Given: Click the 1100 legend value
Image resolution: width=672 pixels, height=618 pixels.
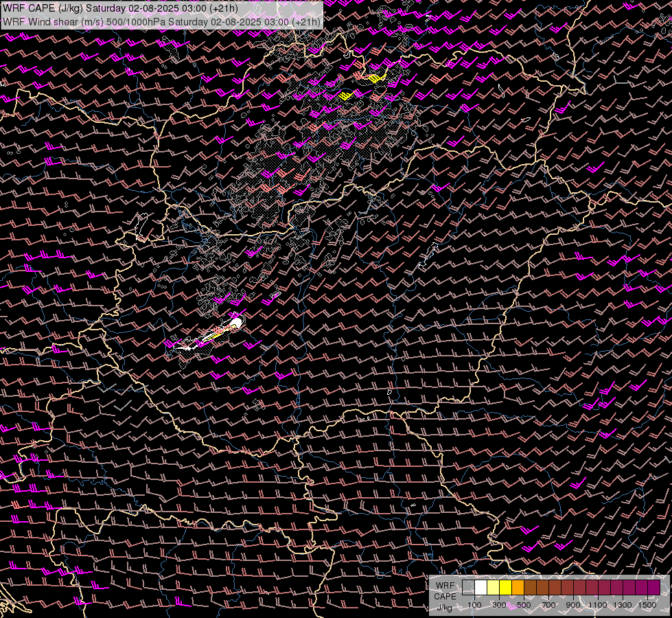Looking at the screenshot, I should tap(597, 605).
